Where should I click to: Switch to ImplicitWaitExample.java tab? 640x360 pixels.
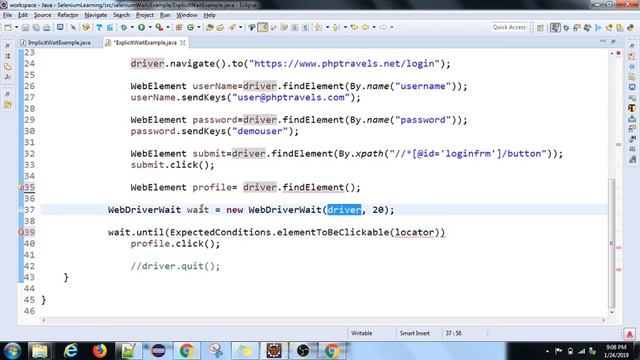(56, 42)
